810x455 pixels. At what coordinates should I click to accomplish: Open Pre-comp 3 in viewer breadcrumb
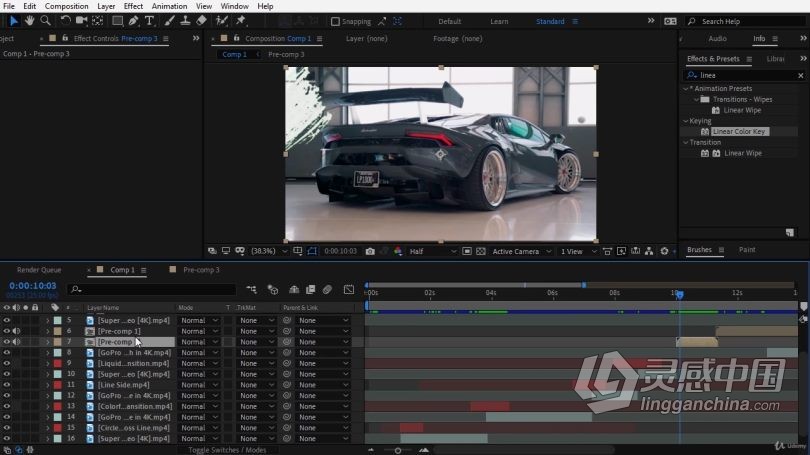[x=286, y=54]
